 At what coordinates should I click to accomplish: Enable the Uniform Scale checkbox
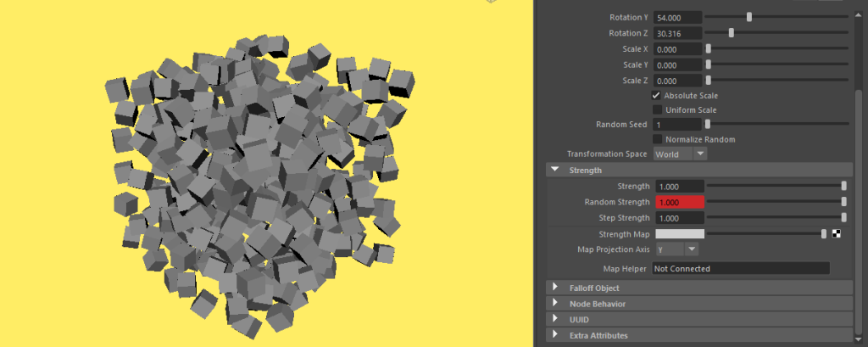click(x=657, y=110)
